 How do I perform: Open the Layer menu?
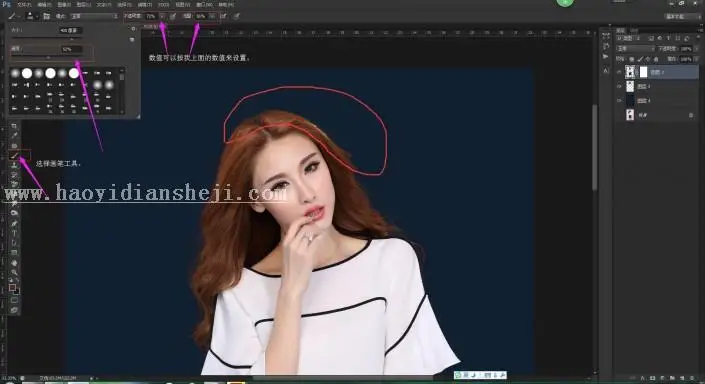(x=84, y=4)
